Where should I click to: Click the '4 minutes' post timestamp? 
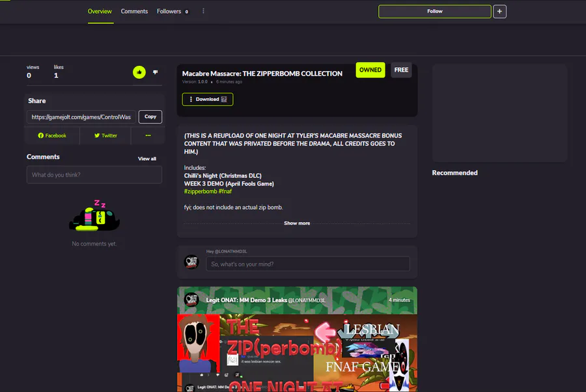click(399, 300)
